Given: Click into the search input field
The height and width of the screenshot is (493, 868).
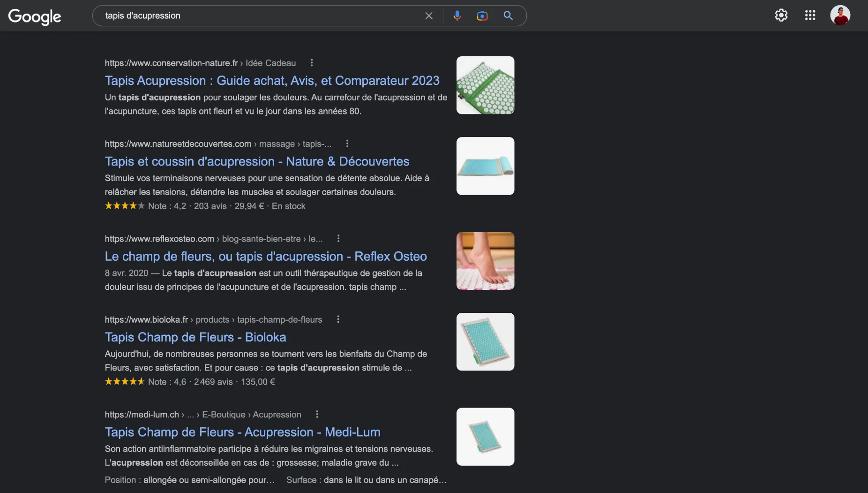Looking at the screenshot, I should pyautogui.click(x=258, y=16).
